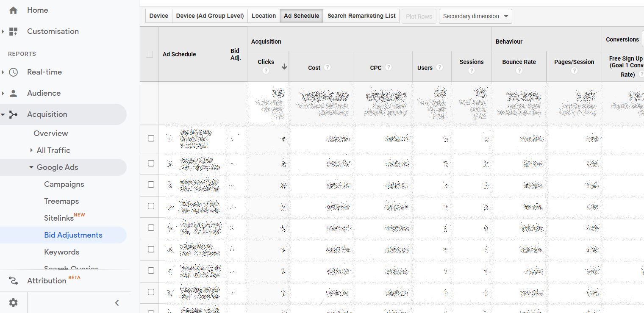Open the Home section via its house icon

click(x=13, y=10)
